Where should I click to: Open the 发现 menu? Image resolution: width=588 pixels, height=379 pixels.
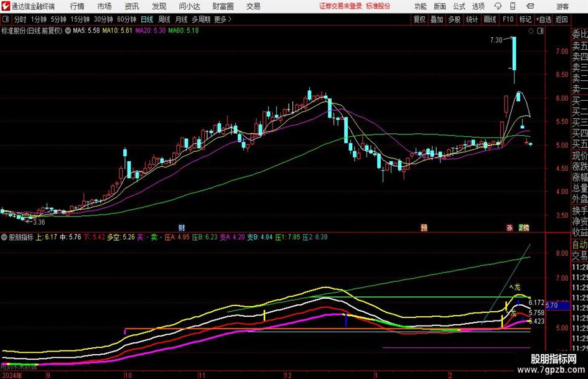click(x=159, y=6)
